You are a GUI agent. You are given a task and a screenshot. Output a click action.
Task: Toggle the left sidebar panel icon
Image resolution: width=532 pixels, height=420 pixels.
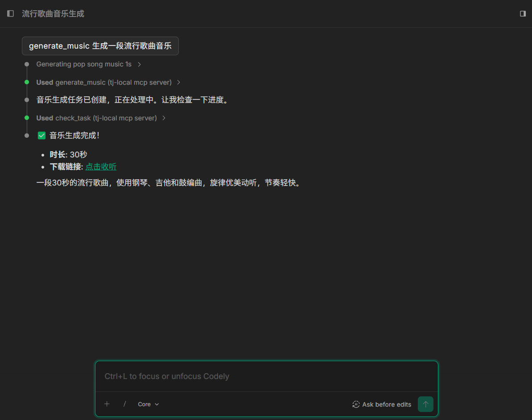click(11, 13)
